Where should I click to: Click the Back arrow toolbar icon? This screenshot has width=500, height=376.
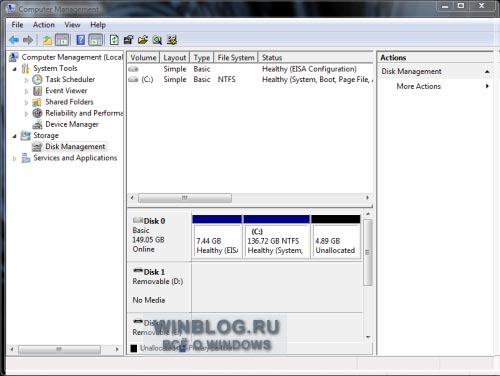click(x=14, y=40)
